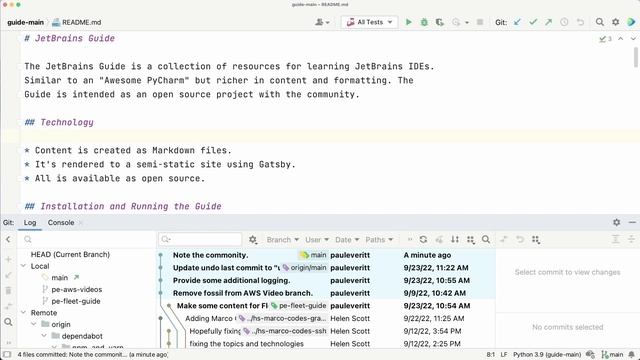Select the pe-fleet-guide branch in tree

pos(76,301)
